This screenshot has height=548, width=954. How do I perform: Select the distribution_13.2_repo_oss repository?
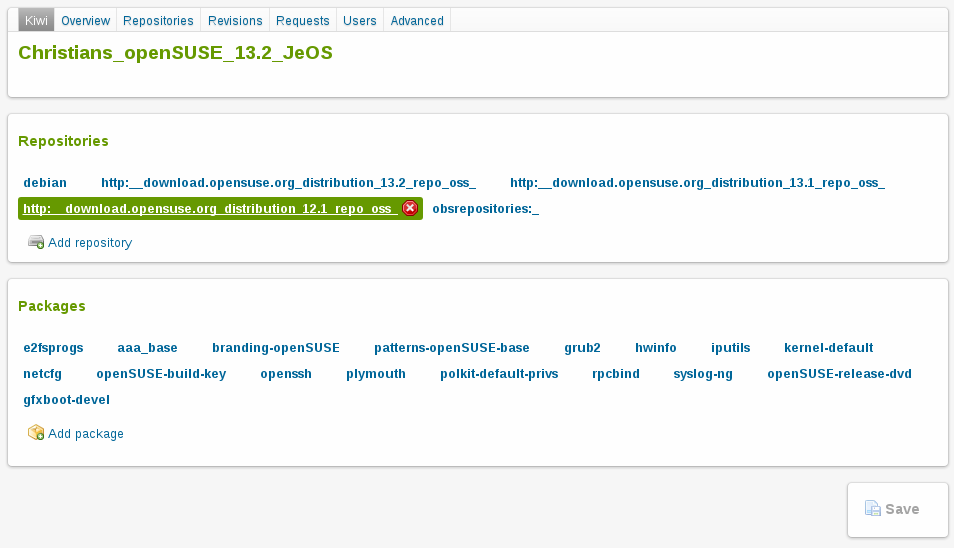288,182
